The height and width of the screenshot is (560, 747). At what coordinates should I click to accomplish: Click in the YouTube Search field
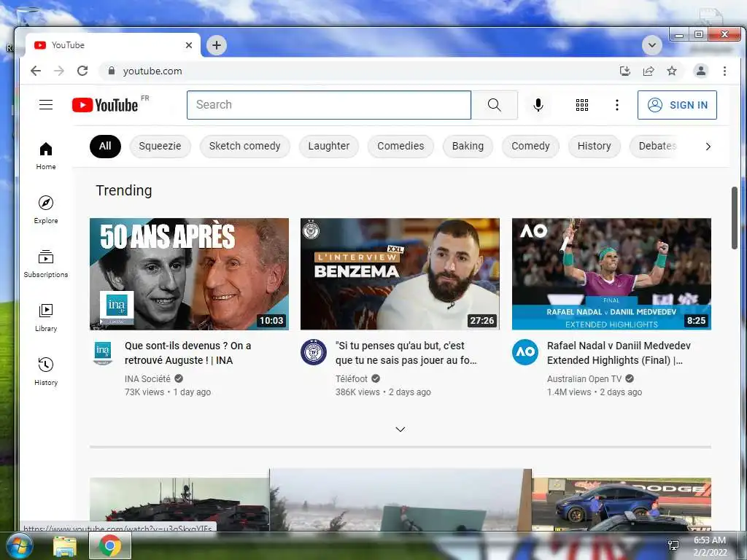tap(329, 105)
